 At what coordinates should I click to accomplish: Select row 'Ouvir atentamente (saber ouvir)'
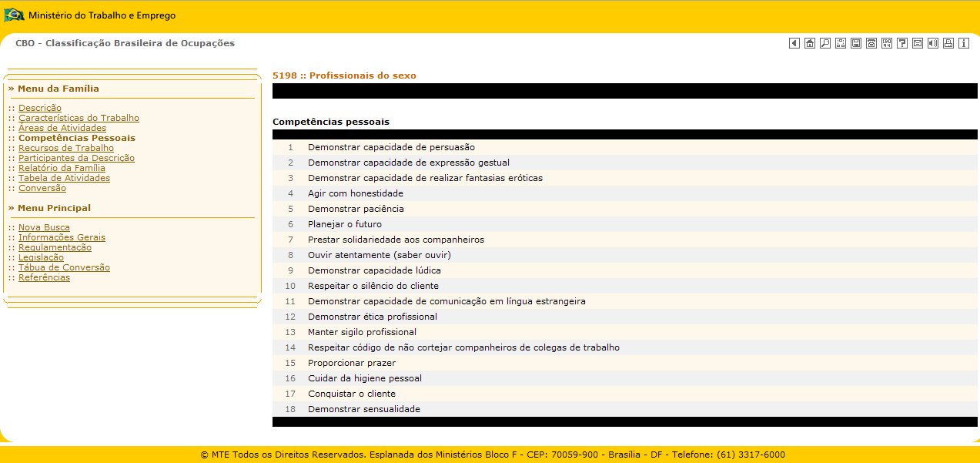[626, 255]
